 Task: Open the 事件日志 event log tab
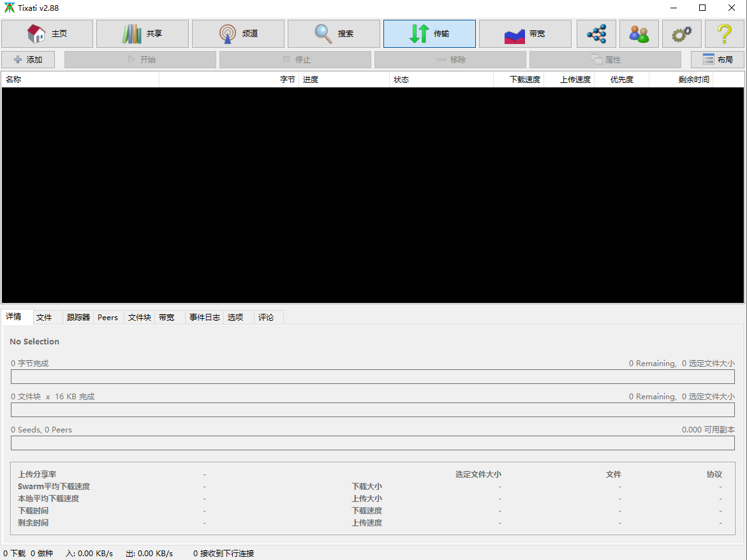point(205,318)
